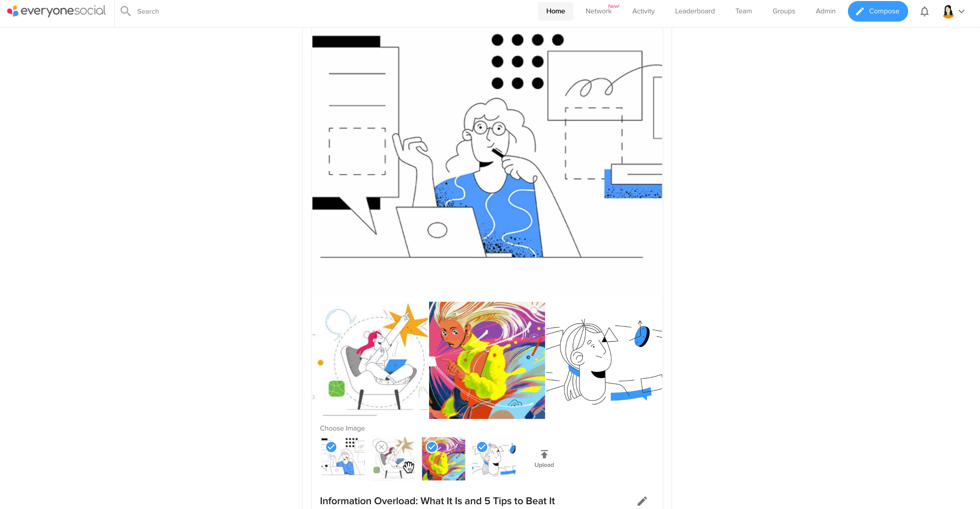Screen dimensions: 980x509
Task: Click the notifications bell icon
Action: point(924,11)
